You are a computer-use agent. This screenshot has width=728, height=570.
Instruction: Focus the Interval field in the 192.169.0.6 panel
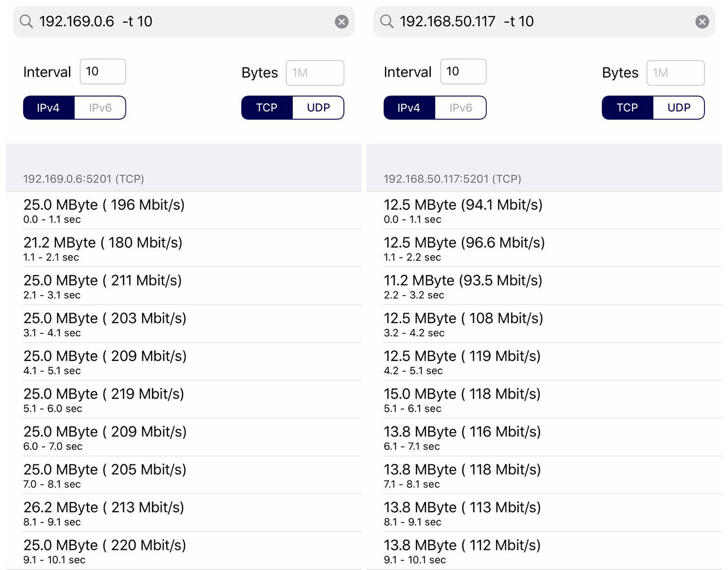pos(103,72)
